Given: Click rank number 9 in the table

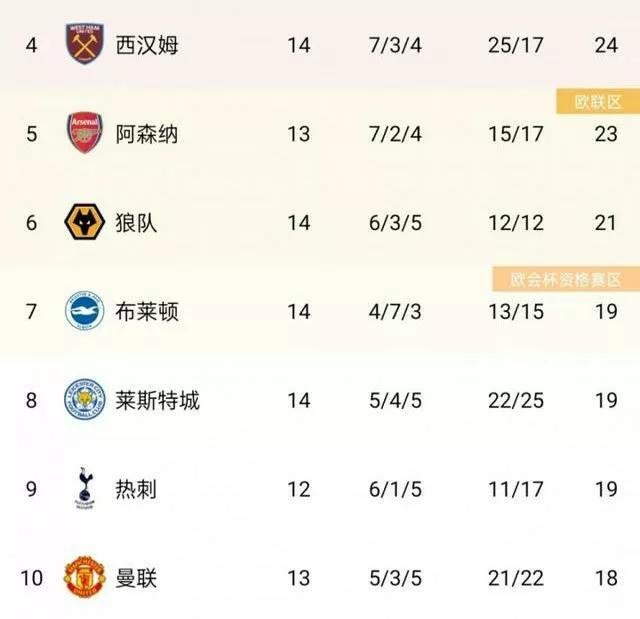Looking at the screenshot, I should 31,489.
